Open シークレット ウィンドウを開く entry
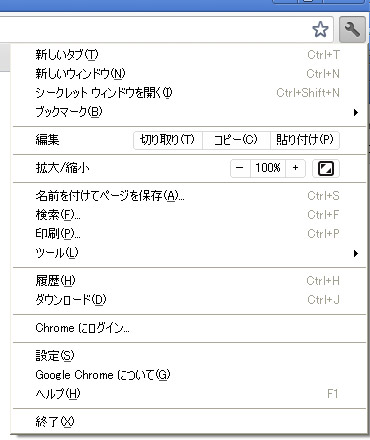Screen dimensions: 370x440 [x=189, y=93]
